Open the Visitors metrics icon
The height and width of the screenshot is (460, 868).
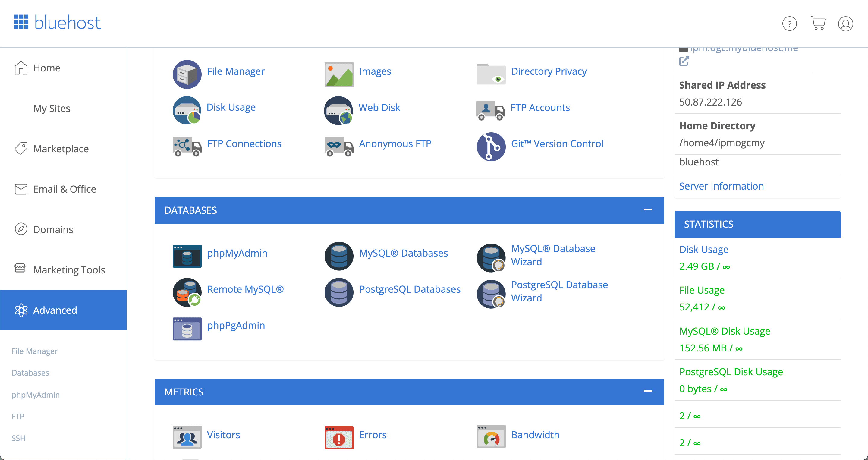click(187, 437)
